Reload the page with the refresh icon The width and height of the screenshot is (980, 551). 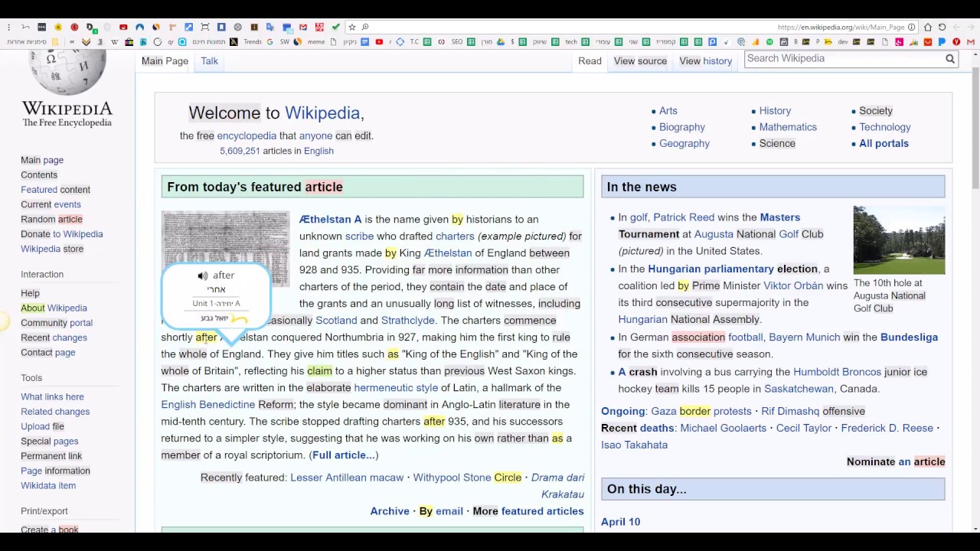[x=942, y=27]
